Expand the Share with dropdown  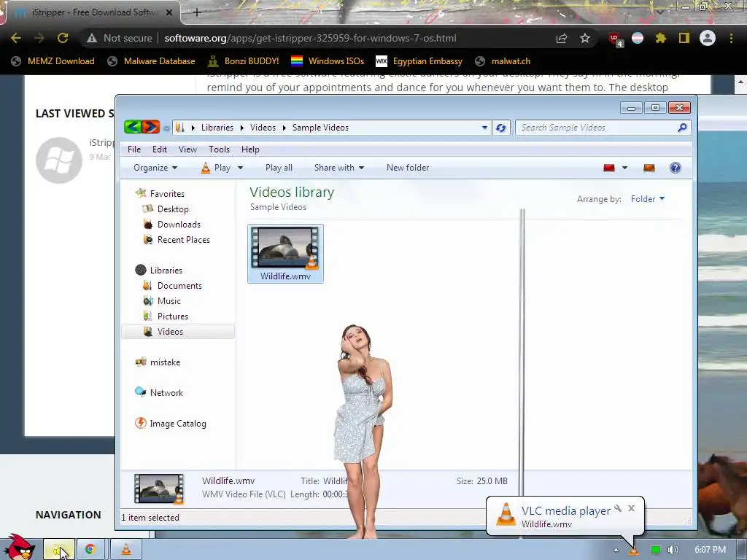tap(338, 168)
